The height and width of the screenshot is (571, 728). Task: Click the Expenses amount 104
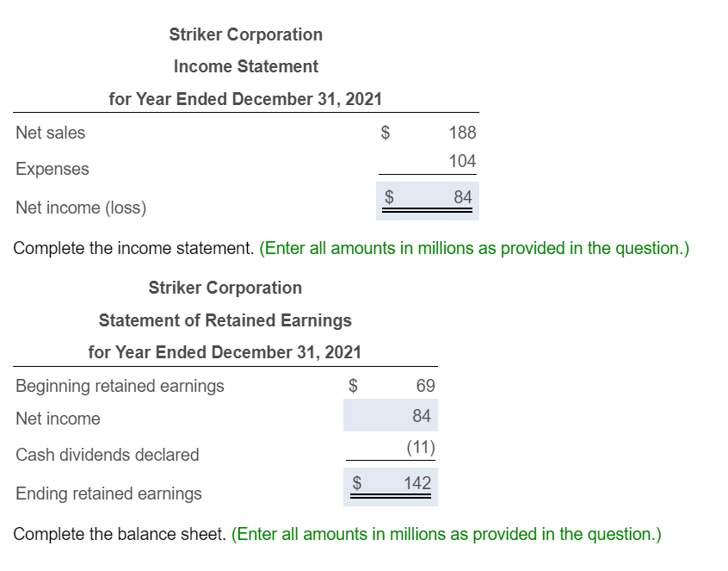[461, 160]
